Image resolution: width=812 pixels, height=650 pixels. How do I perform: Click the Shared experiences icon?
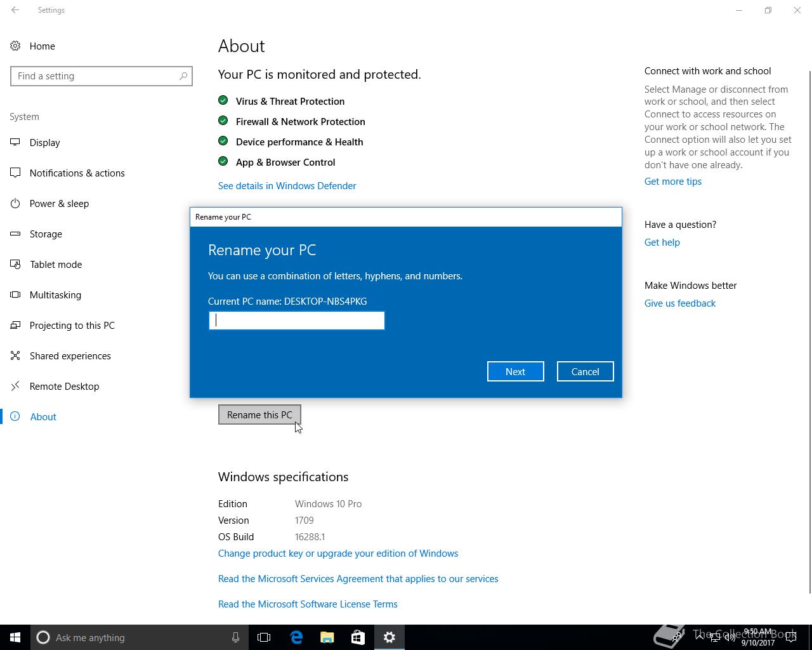tap(15, 355)
